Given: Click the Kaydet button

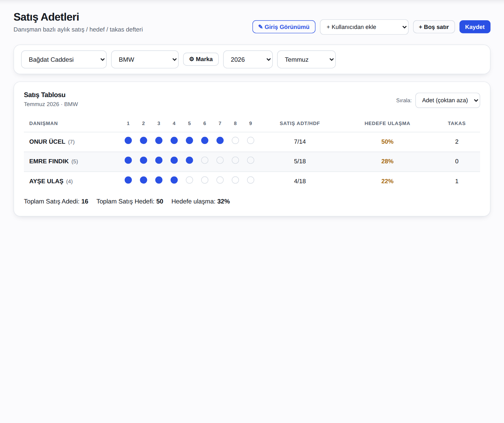Looking at the screenshot, I should pos(475,27).
